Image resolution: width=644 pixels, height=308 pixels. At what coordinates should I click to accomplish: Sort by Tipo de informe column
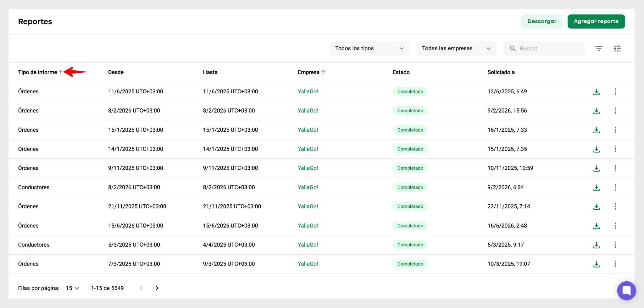click(41, 72)
